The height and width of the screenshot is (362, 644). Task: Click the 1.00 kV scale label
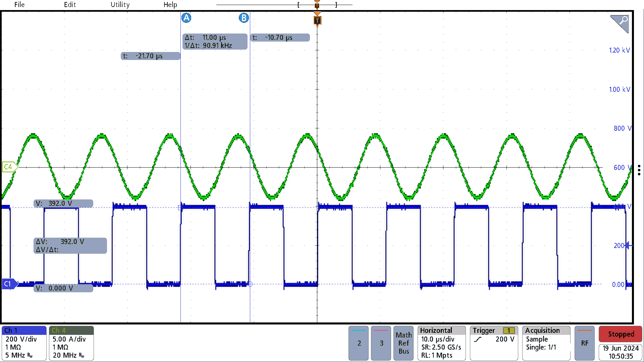tap(620, 89)
